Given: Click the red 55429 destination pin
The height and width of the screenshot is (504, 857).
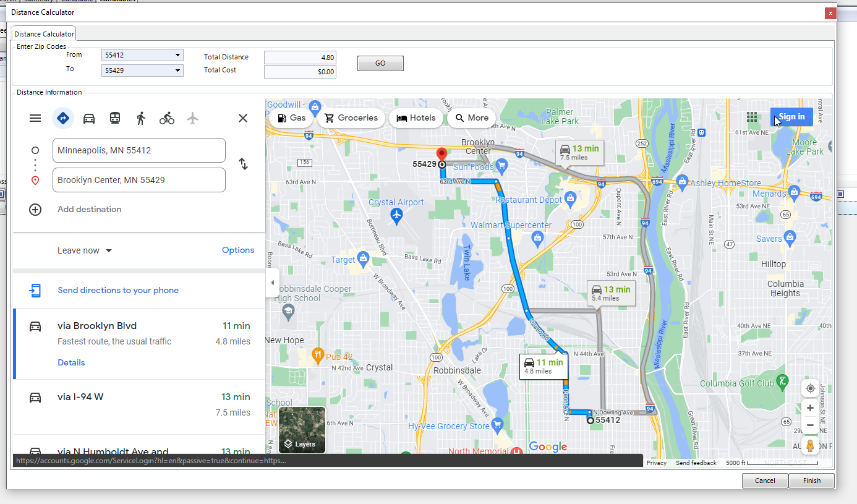Looking at the screenshot, I should point(441,155).
